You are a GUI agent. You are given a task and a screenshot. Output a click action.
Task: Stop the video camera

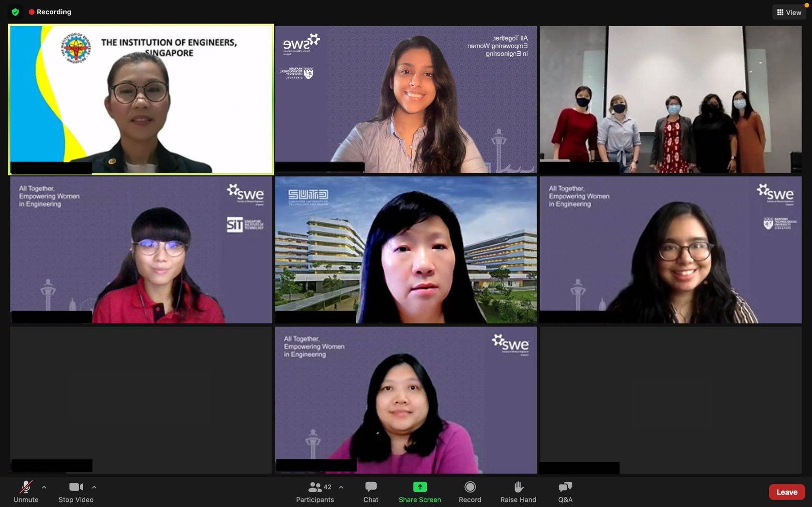[x=76, y=492]
